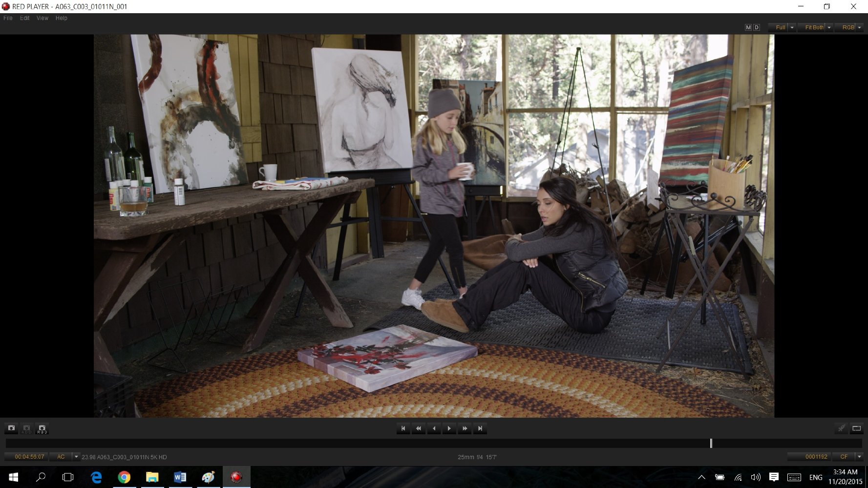Open the taskbar search magnifier
Image resolution: width=868 pixels, height=488 pixels.
[41, 477]
